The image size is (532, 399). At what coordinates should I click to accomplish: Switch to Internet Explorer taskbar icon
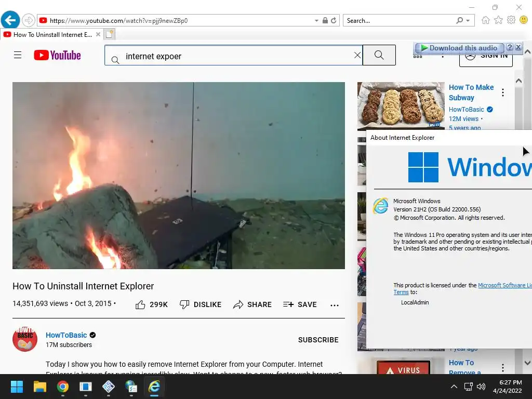[x=154, y=387]
